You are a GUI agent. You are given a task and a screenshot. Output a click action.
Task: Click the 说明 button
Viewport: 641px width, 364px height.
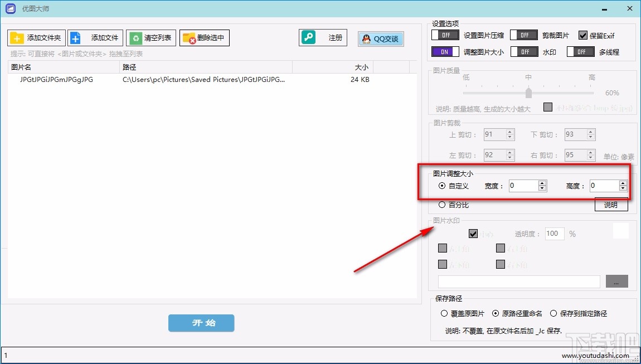point(611,205)
